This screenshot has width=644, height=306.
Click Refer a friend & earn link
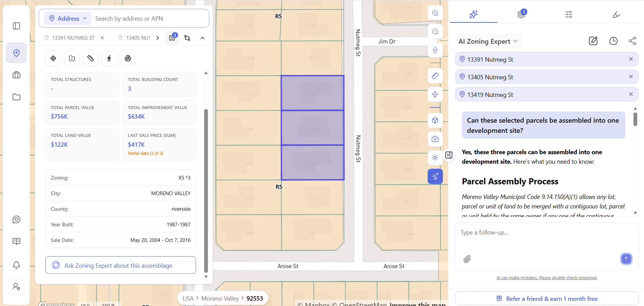click(547, 299)
